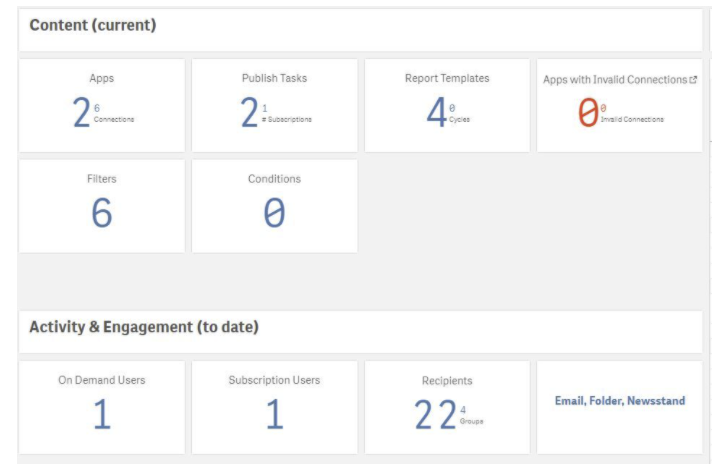Select the Publish Tasks KPI tile

[275, 105]
